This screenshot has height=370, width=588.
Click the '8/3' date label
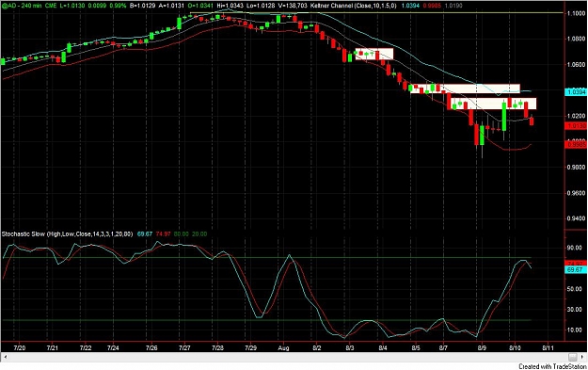(349, 347)
